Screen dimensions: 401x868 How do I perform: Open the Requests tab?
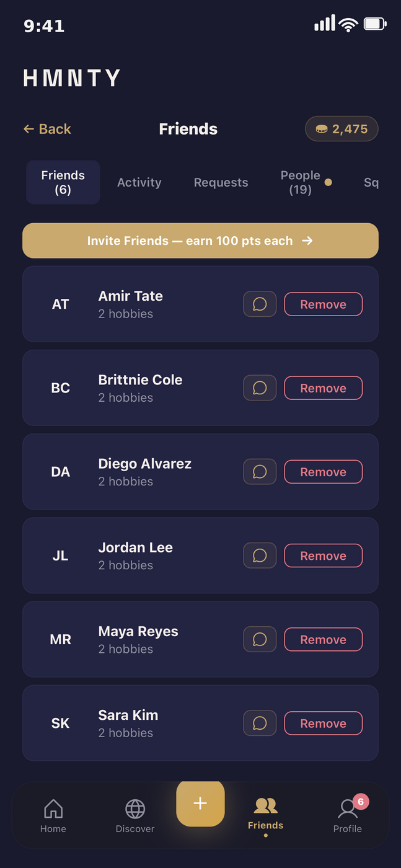click(221, 182)
